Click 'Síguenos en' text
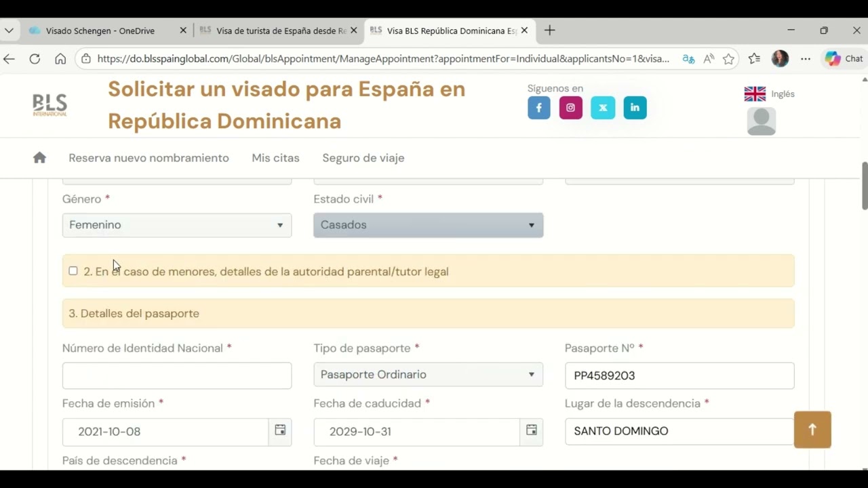 pos(555,89)
